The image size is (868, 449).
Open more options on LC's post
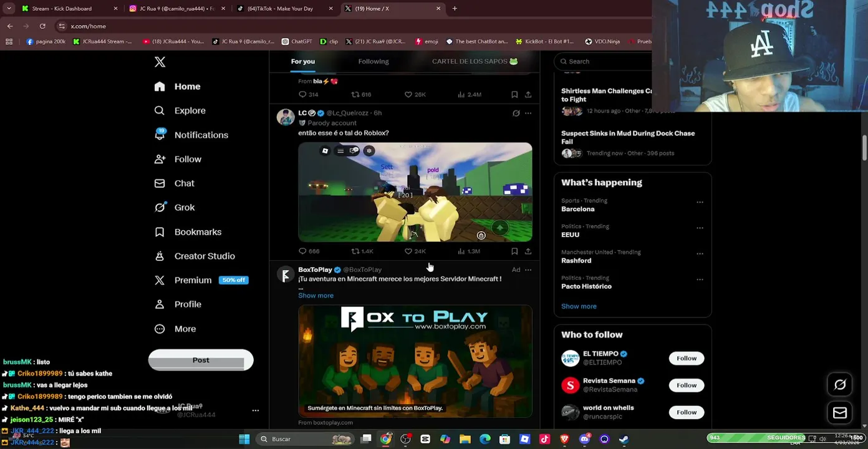click(x=528, y=113)
